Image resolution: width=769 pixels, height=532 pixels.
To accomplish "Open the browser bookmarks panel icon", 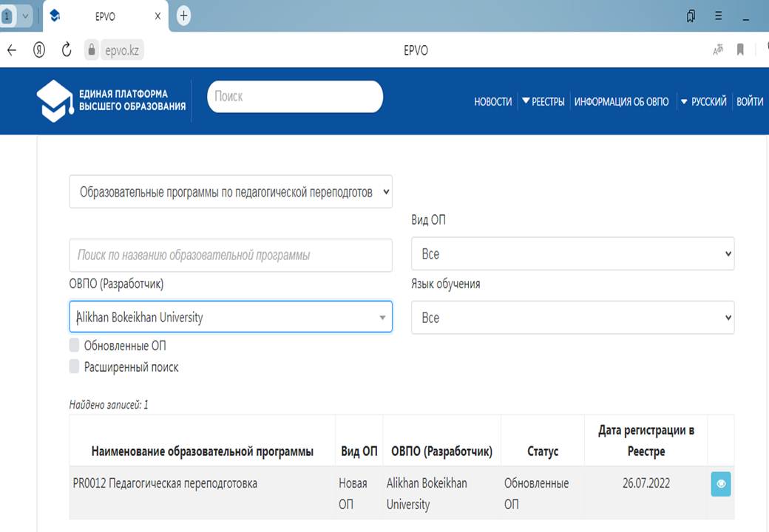I will 691,16.
